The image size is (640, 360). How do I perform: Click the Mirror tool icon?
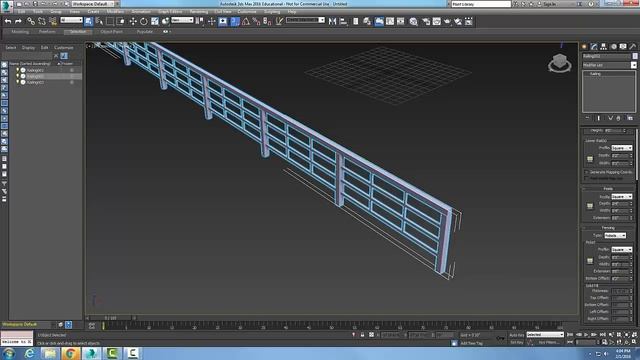(x=332, y=21)
